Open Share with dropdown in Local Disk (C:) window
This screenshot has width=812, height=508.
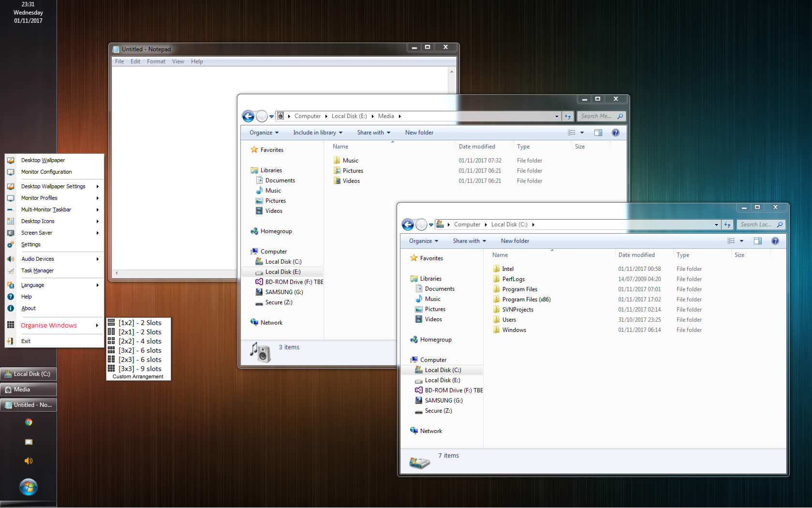pyautogui.click(x=469, y=241)
